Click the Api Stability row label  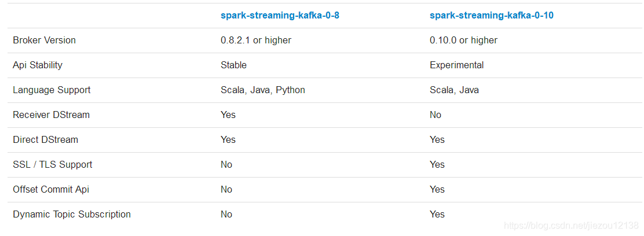click(x=38, y=65)
